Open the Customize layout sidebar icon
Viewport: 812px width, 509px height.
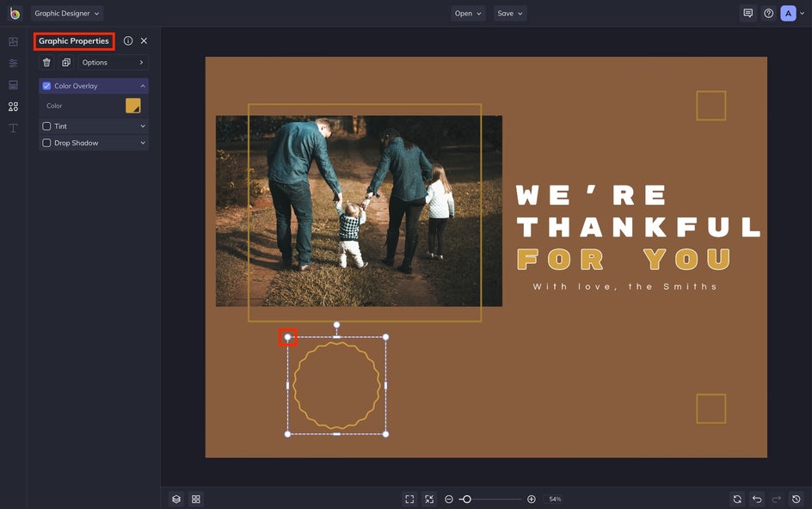[14, 85]
